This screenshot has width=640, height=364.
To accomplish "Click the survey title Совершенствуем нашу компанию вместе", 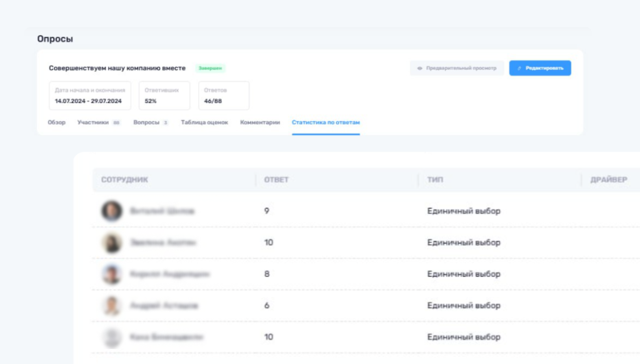I will coord(117,68).
